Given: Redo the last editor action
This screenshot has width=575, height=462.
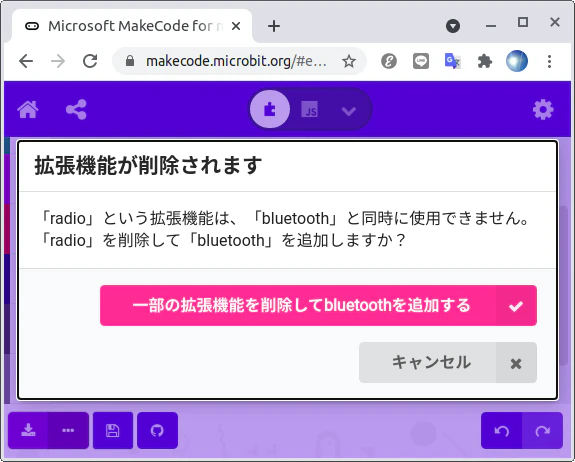Looking at the screenshot, I should tap(543, 430).
